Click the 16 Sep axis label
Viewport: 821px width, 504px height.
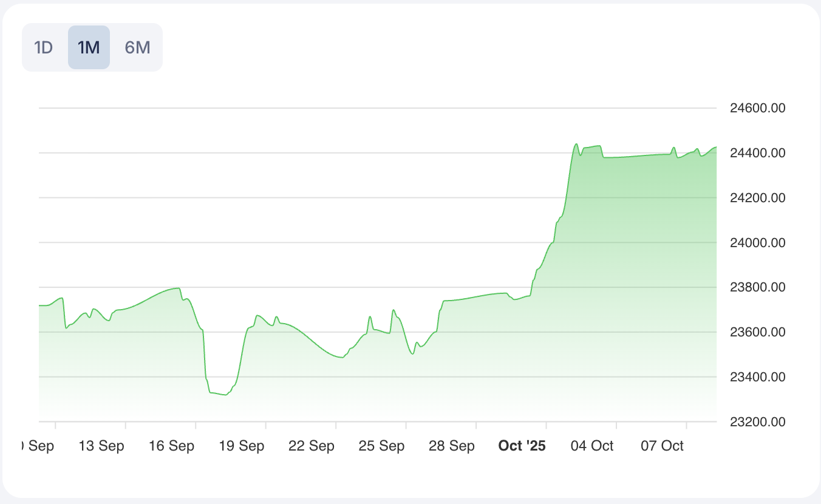(x=172, y=446)
